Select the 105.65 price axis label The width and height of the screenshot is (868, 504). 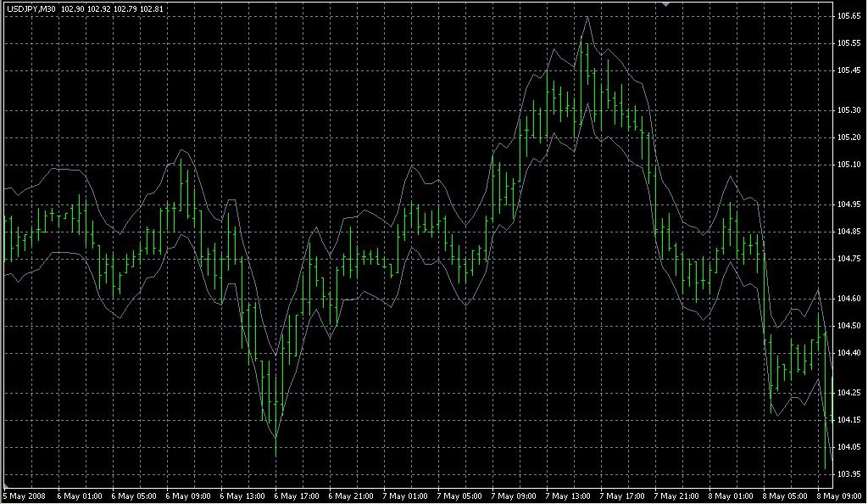(849, 16)
